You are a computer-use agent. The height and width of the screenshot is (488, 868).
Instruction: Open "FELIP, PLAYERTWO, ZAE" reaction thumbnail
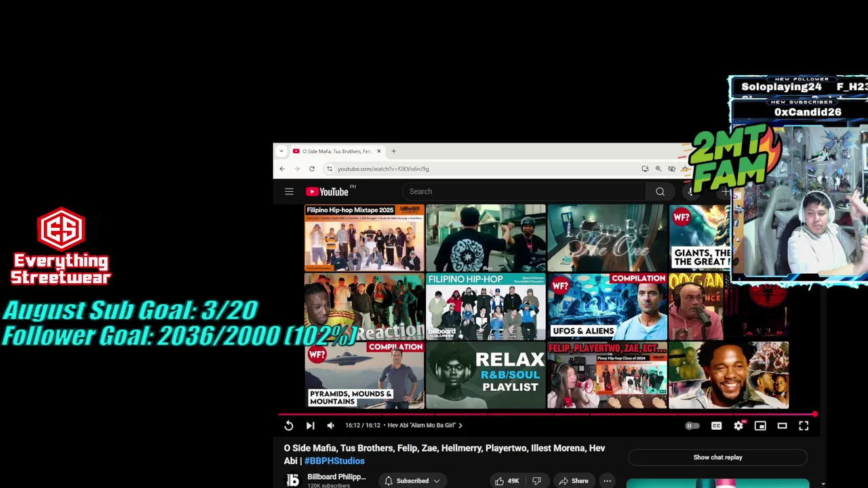click(607, 375)
